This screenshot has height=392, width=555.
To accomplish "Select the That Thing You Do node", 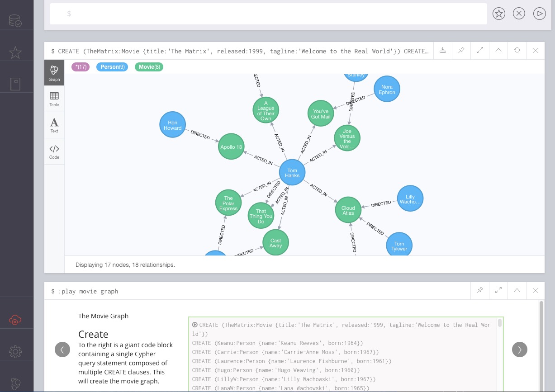I will click(x=261, y=216).
